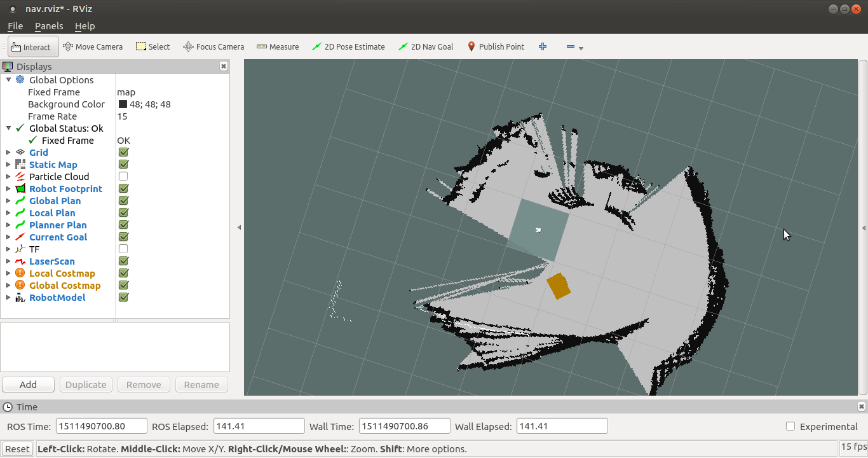This screenshot has height=458, width=868.
Task: Activate the Move Camera tool
Action: point(93,46)
